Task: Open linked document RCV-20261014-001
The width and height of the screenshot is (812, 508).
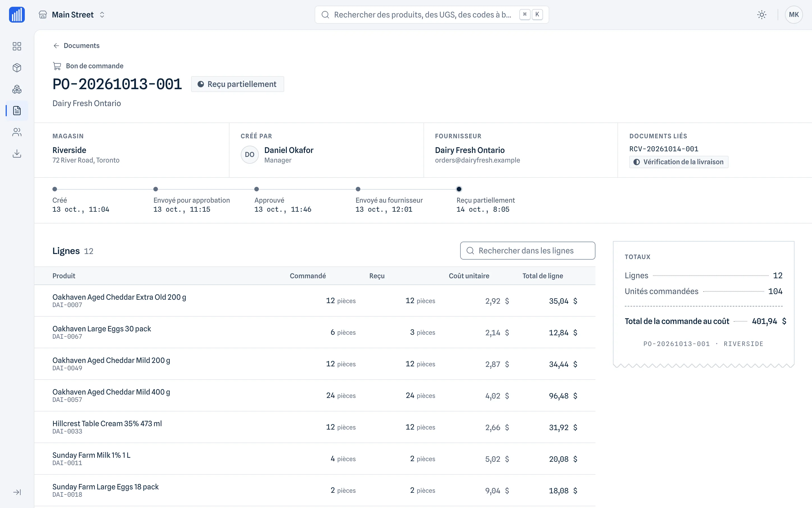Action: [x=664, y=149]
